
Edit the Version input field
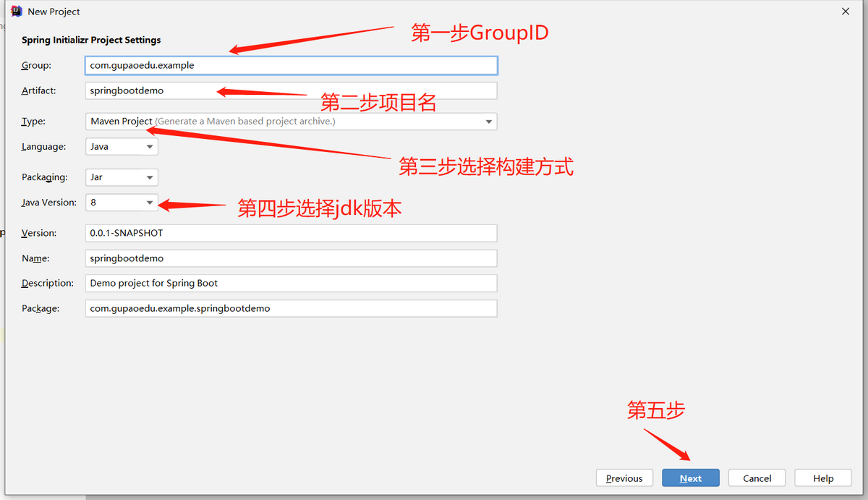coord(292,233)
